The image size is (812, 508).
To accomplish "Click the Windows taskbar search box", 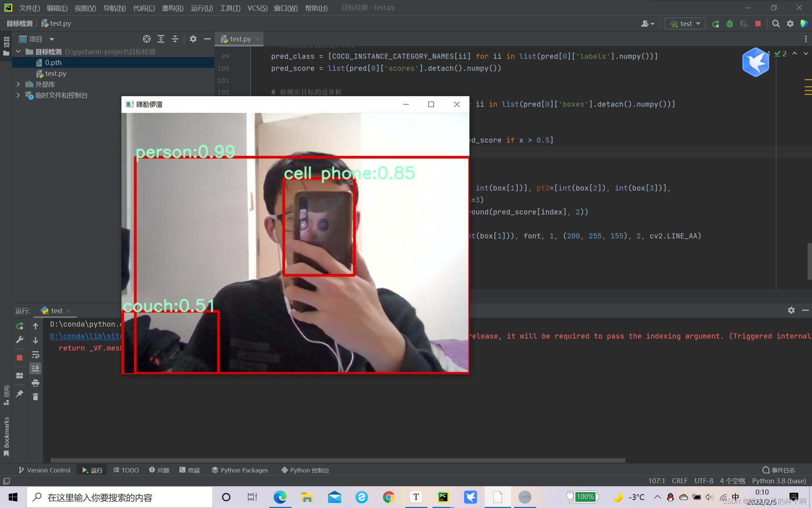I will (120, 497).
